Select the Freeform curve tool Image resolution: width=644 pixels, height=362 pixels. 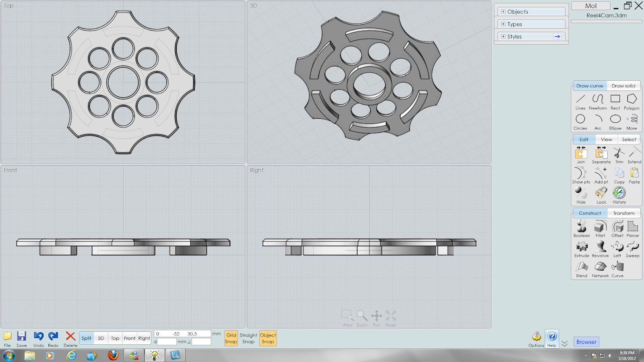pyautogui.click(x=598, y=102)
